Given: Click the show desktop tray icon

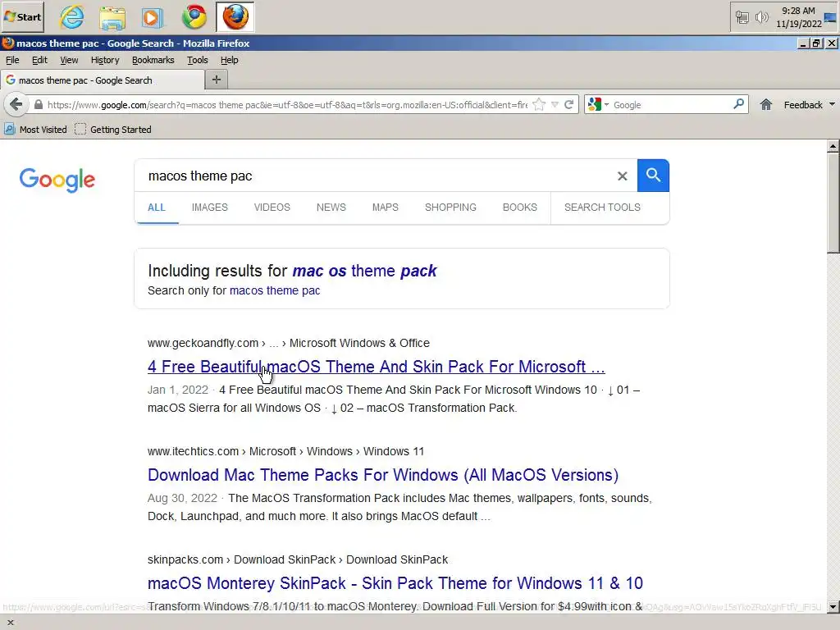Looking at the screenshot, I should 830,18.
